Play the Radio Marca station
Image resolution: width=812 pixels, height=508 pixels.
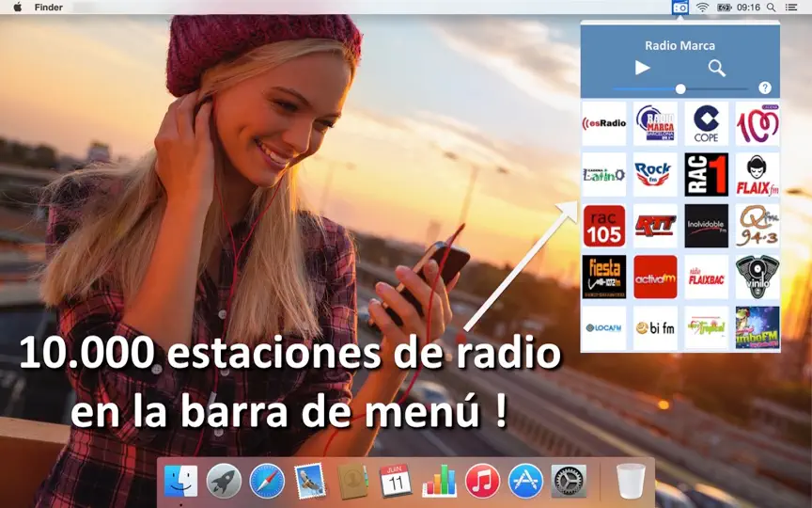pyautogui.click(x=642, y=68)
